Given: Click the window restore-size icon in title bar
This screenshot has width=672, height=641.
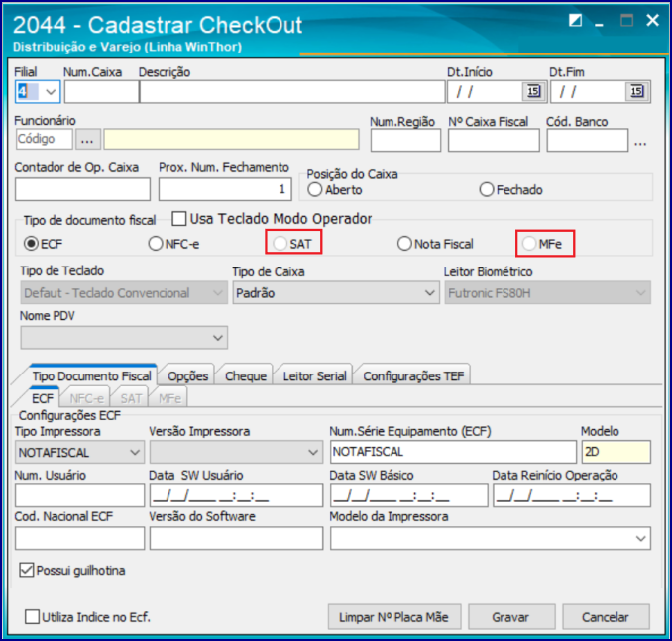Looking at the screenshot, I should coord(575,20).
